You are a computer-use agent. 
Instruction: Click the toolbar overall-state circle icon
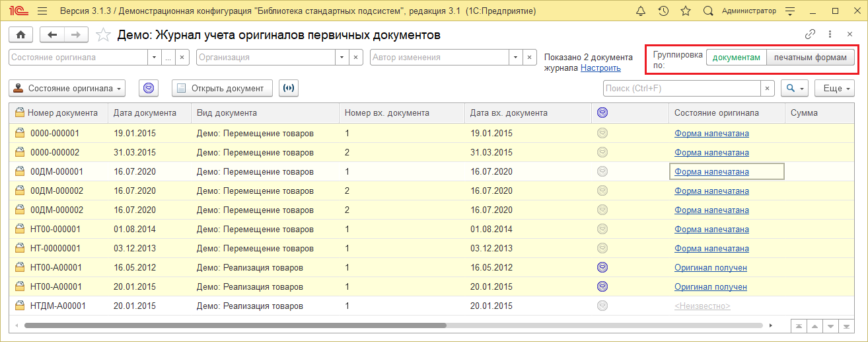tap(149, 88)
